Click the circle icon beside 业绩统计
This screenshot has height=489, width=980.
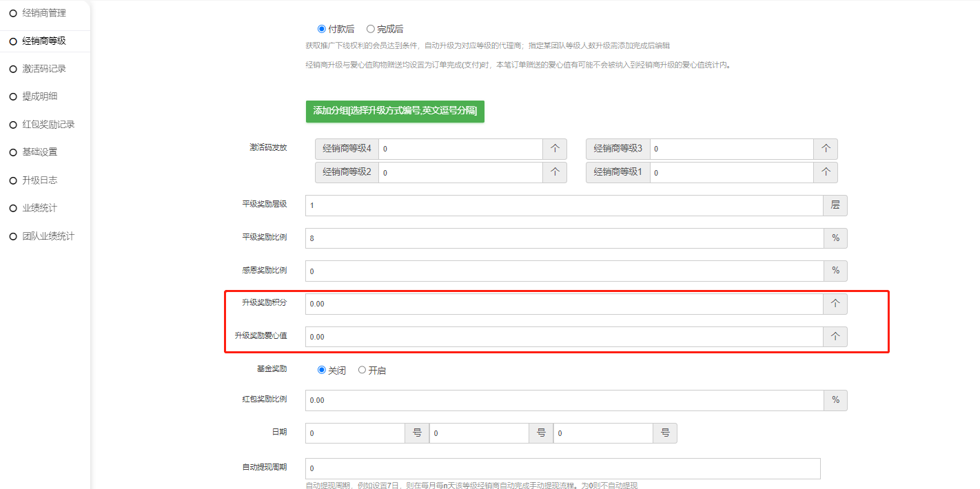[x=12, y=208]
